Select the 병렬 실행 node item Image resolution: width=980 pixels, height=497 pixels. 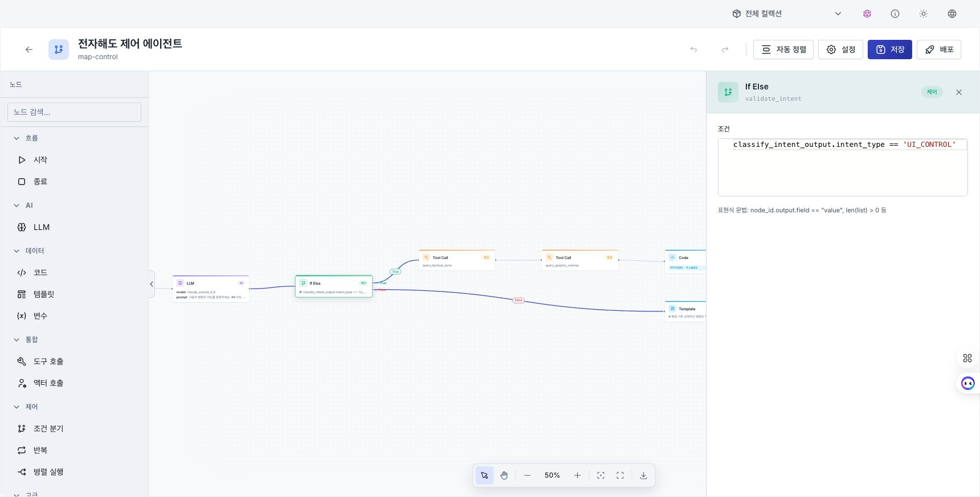coord(74,472)
